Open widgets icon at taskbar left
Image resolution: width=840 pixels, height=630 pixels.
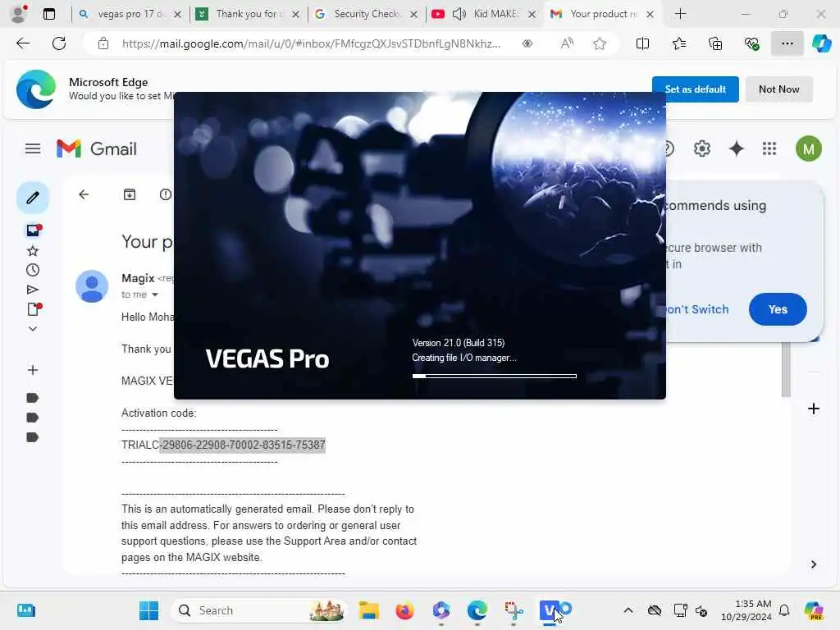tap(25, 610)
